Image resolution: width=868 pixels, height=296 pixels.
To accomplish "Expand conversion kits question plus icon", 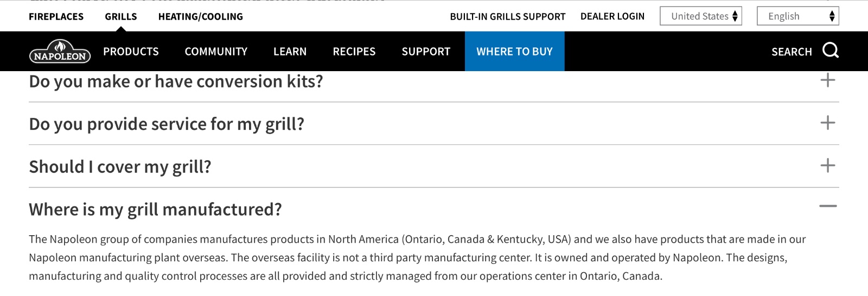I will [828, 80].
